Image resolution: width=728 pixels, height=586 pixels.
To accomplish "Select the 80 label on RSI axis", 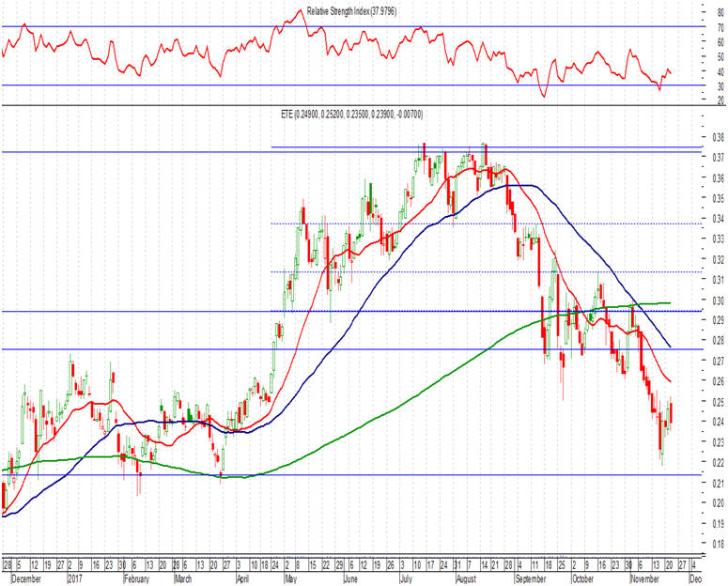I will 720,13.
